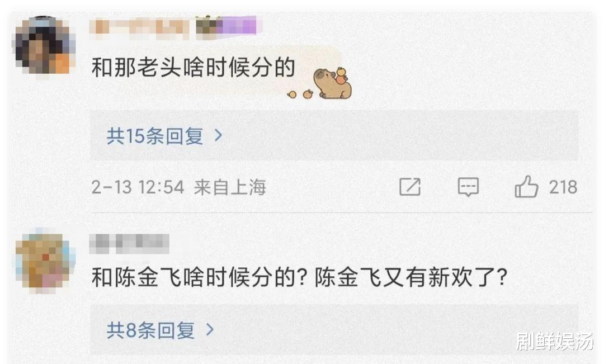
Task: Expand replies with chevron after 共8条回复
Action: (x=210, y=330)
